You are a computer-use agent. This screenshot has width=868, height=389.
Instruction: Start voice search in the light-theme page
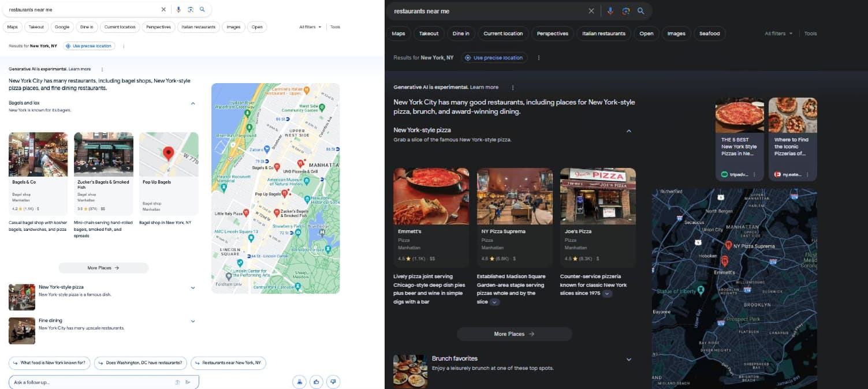coord(178,10)
